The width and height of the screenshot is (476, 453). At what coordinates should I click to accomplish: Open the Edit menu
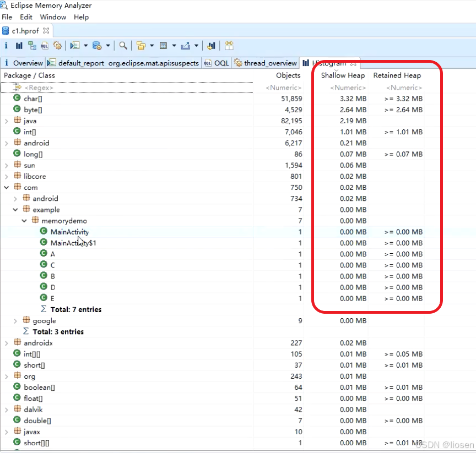tap(26, 17)
